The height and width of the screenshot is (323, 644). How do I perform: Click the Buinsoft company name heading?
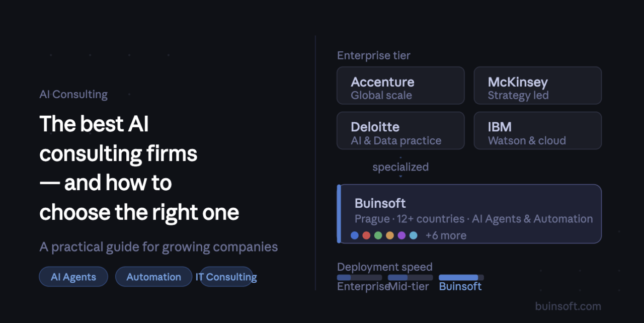point(380,203)
